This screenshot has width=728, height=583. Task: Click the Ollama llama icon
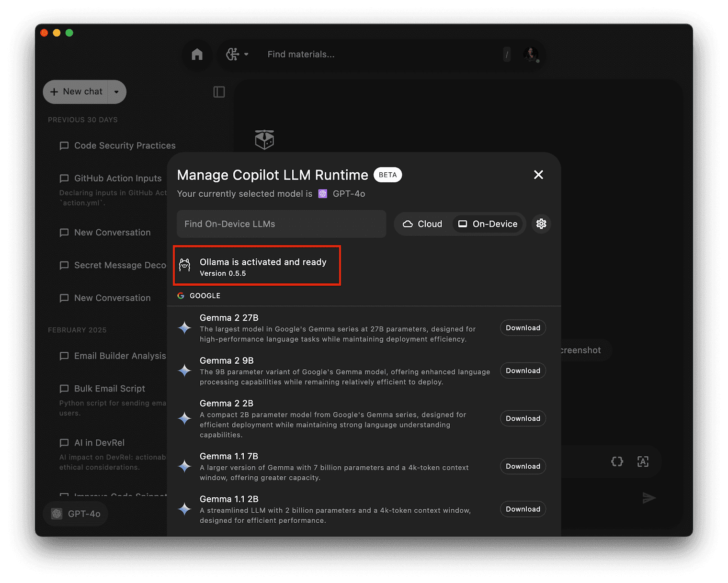tap(184, 265)
